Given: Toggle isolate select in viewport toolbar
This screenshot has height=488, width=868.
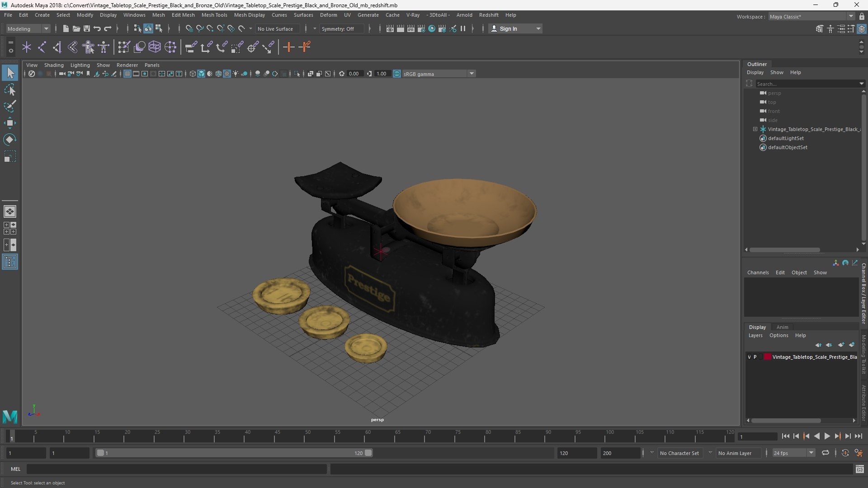Looking at the screenshot, I should 297,74.
